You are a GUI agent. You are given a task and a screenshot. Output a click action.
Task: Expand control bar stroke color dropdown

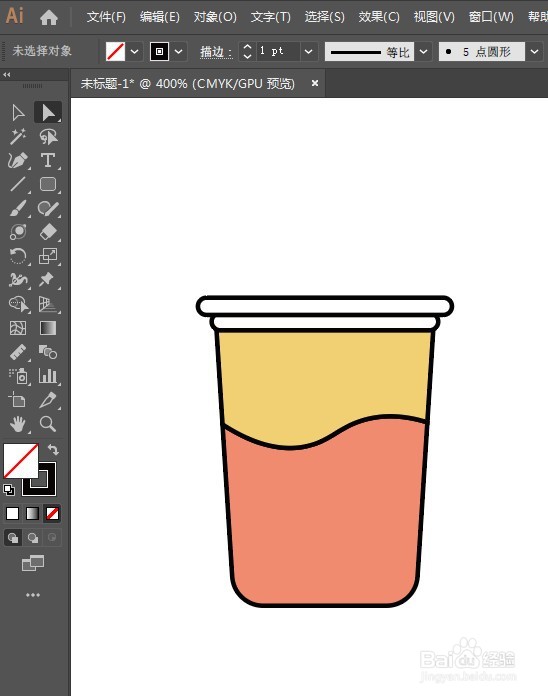click(178, 51)
